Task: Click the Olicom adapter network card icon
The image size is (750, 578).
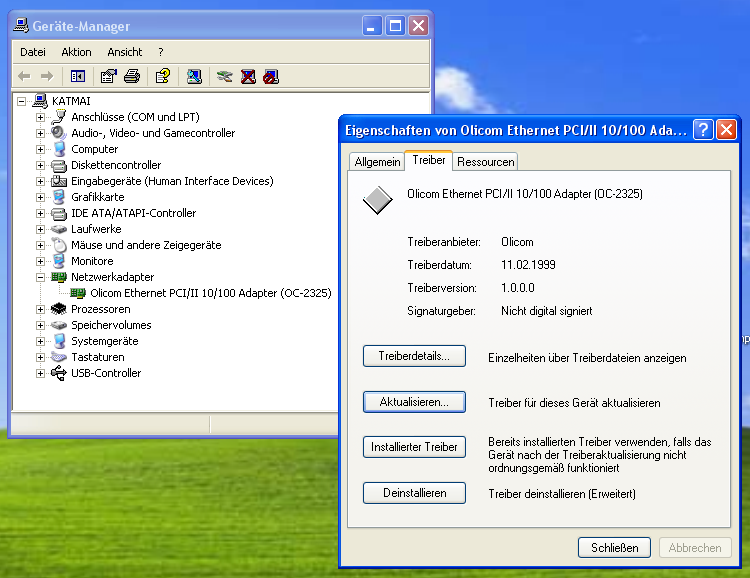Action: 78,293
